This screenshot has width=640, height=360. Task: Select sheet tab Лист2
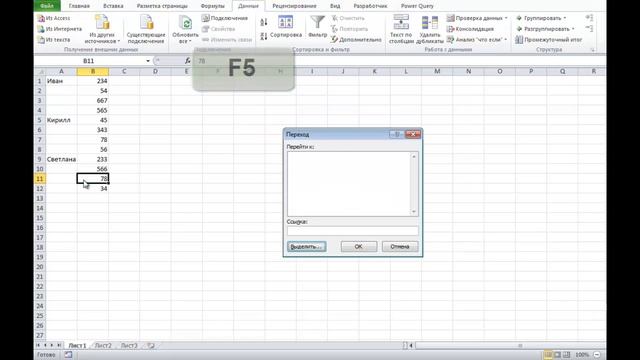tap(103, 345)
